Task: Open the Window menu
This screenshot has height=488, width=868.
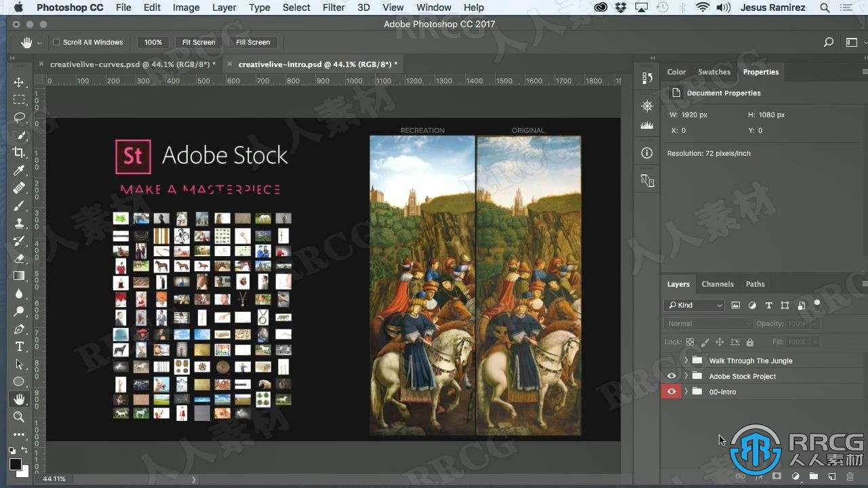Action: point(434,7)
